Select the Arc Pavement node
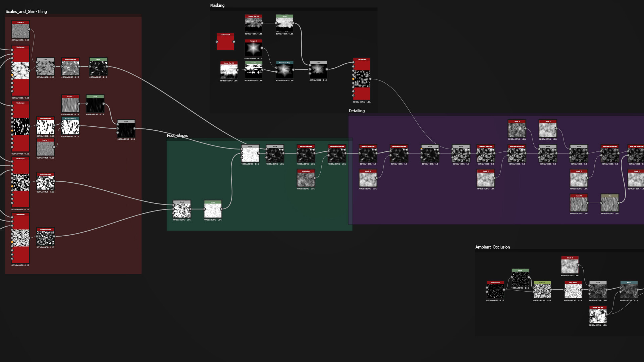The image size is (644, 362). pyautogui.click(x=225, y=42)
